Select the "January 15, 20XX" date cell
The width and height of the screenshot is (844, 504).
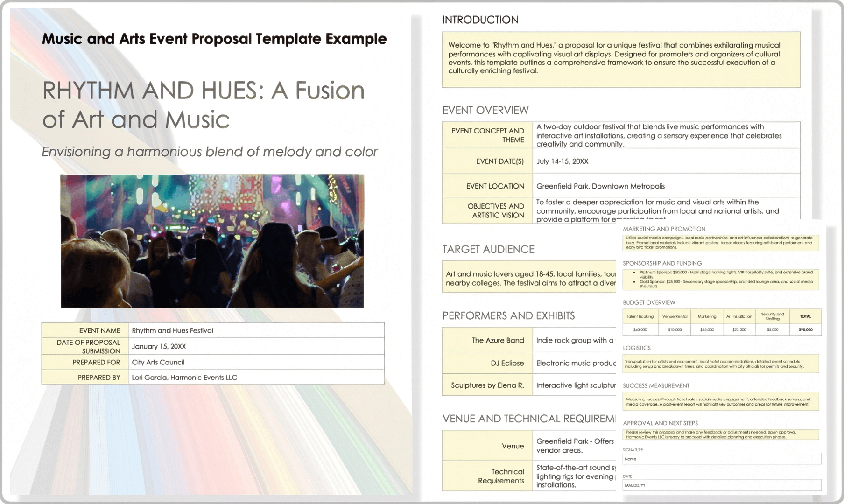point(256,346)
